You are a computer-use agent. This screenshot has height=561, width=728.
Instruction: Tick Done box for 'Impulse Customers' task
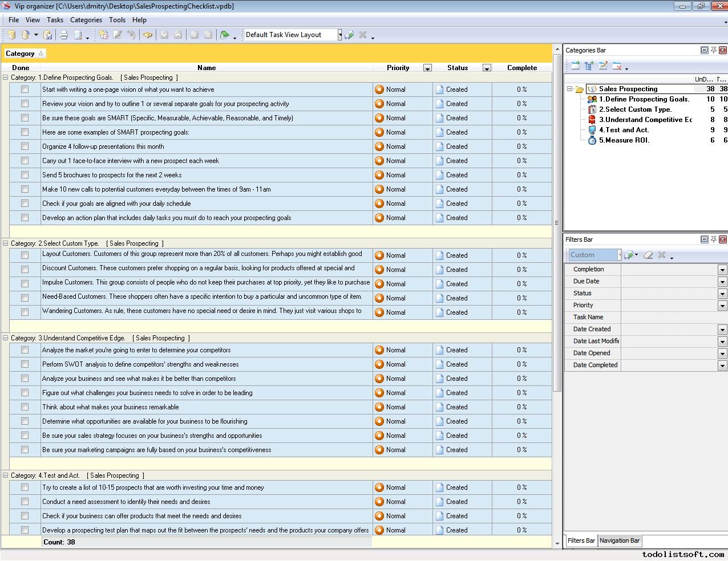pyautogui.click(x=25, y=283)
